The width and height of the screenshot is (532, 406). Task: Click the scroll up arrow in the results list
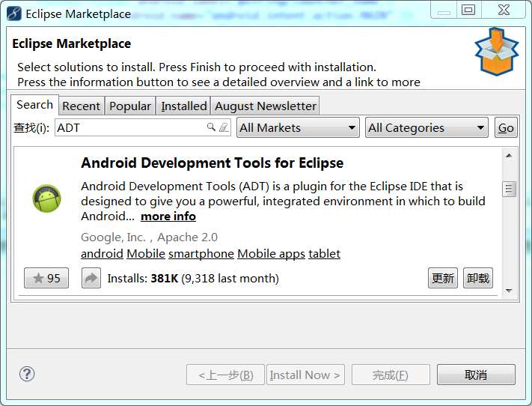pyautogui.click(x=509, y=156)
